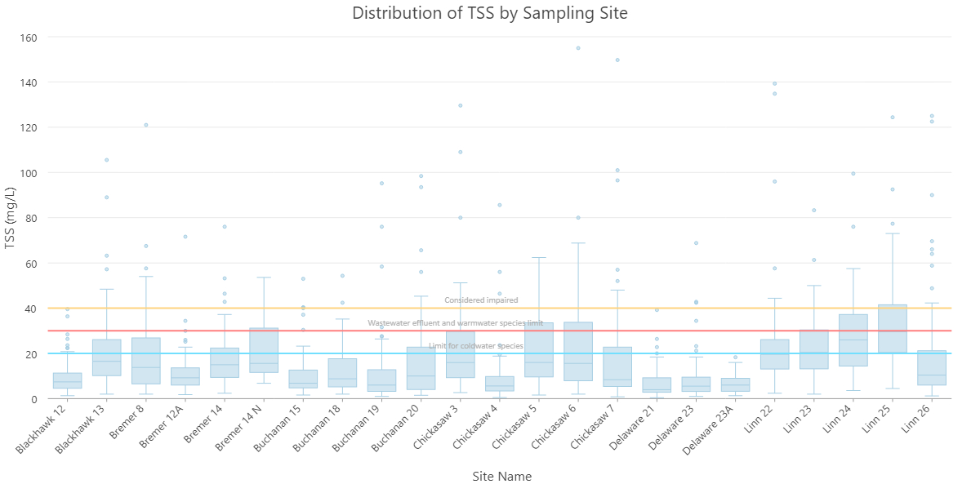Viewport: 980px width, 484px height.
Task: Select the 'Wastewater effluent and warmwater species limit' label
Action: (x=455, y=323)
